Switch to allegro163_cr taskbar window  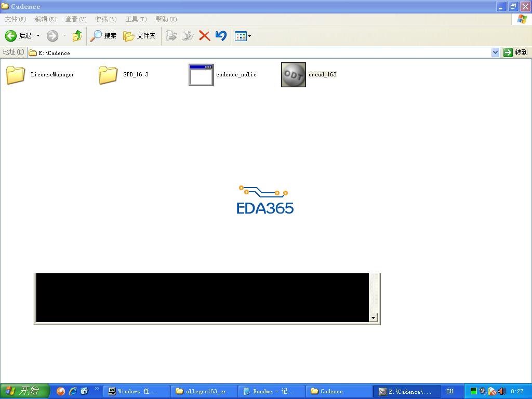pos(204,392)
